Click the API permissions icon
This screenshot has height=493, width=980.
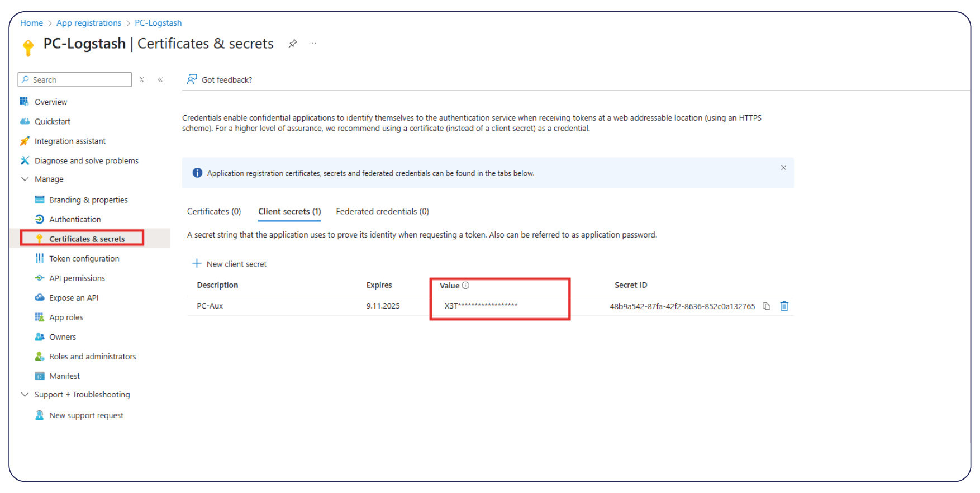(40, 278)
